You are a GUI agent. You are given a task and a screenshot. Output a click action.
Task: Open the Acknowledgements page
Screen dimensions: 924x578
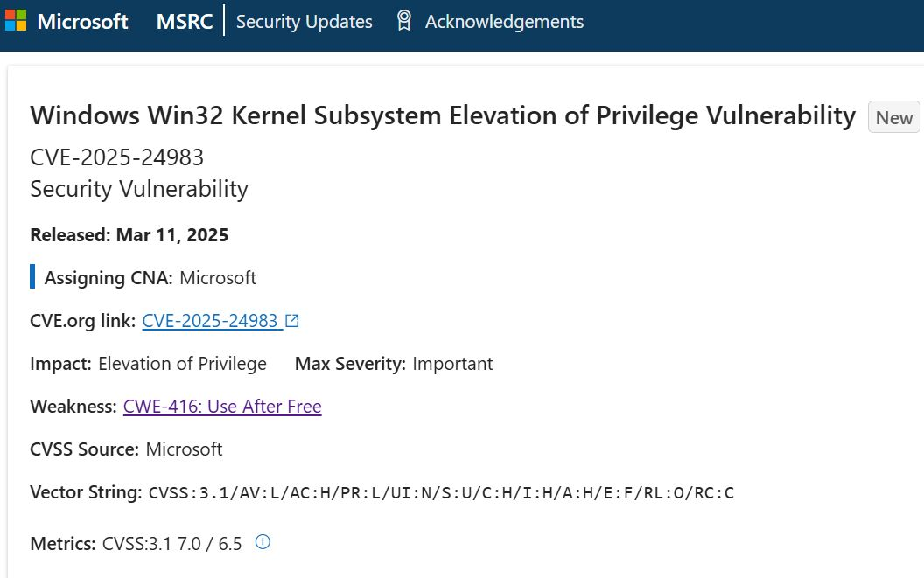coord(504,22)
